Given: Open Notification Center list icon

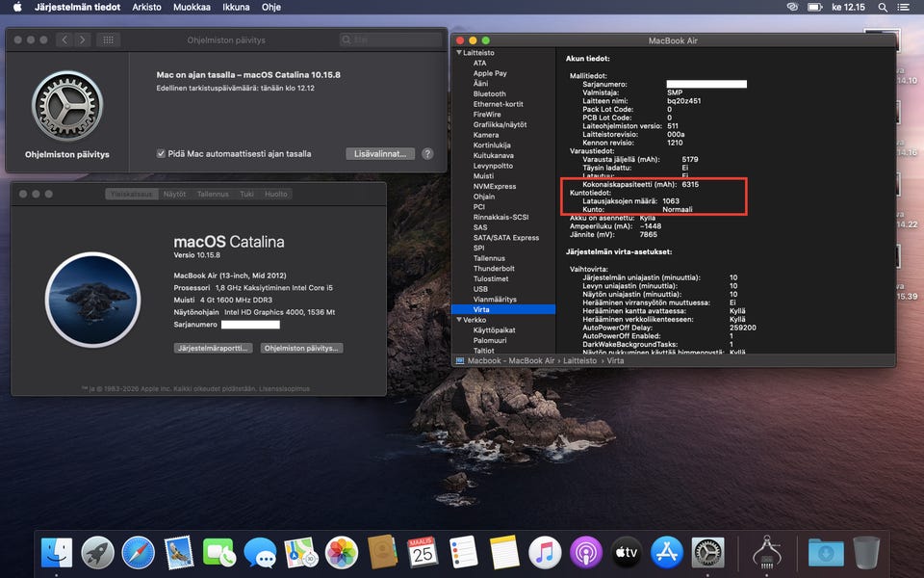Looking at the screenshot, I should [903, 7].
